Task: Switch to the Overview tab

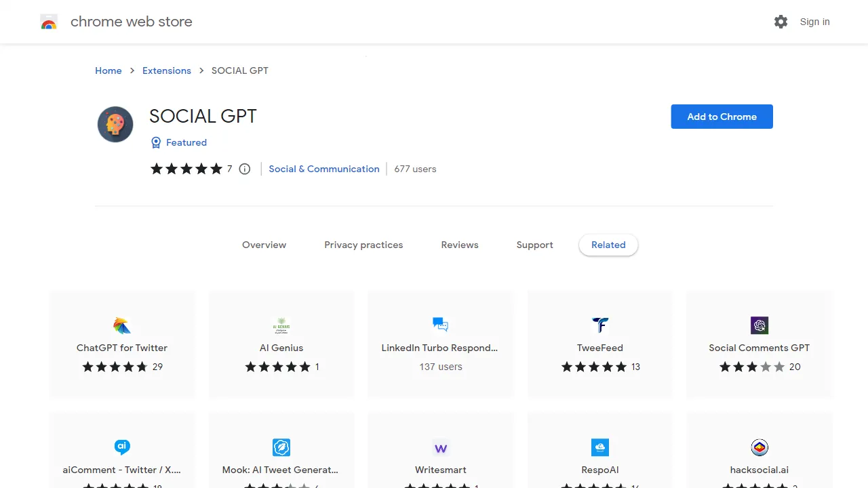Action: tap(264, 245)
